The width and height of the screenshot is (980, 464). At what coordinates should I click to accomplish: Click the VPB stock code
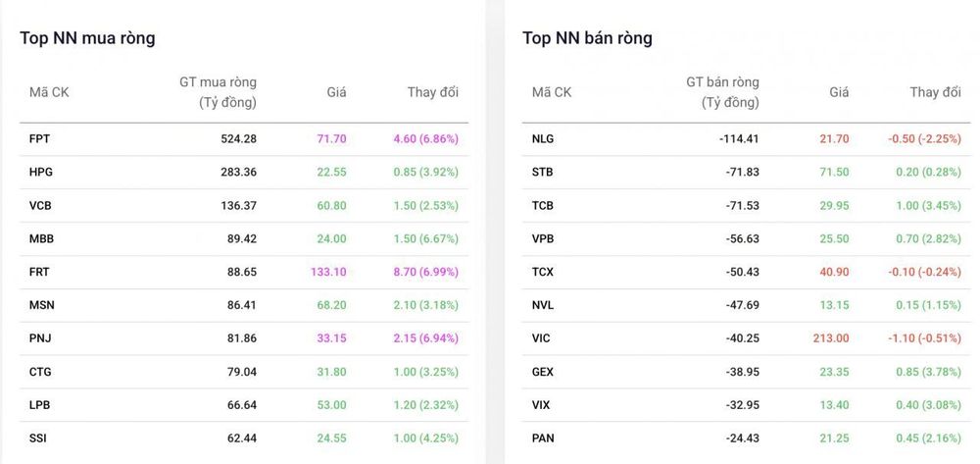pyautogui.click(x=543, y=238)
